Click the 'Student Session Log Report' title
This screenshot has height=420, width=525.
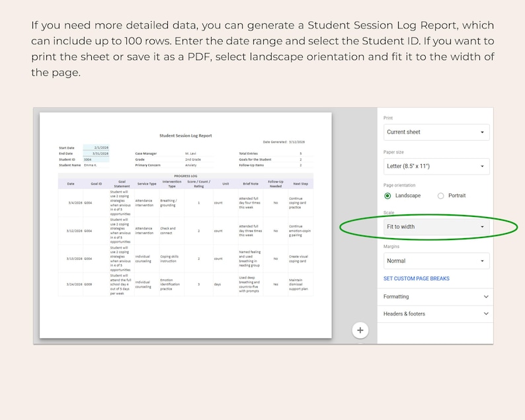point(186,136)
